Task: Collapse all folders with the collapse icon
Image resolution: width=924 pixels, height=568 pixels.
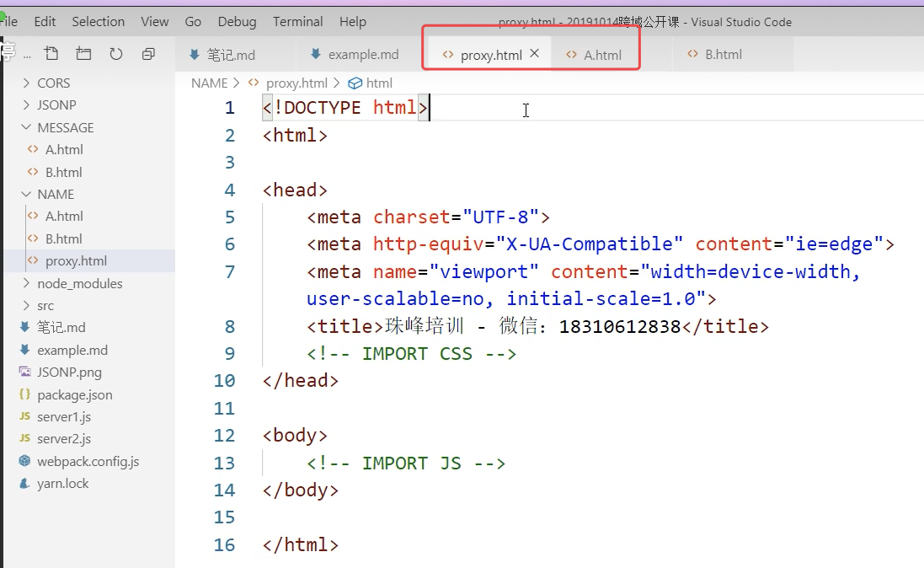Action: point(148,54)
